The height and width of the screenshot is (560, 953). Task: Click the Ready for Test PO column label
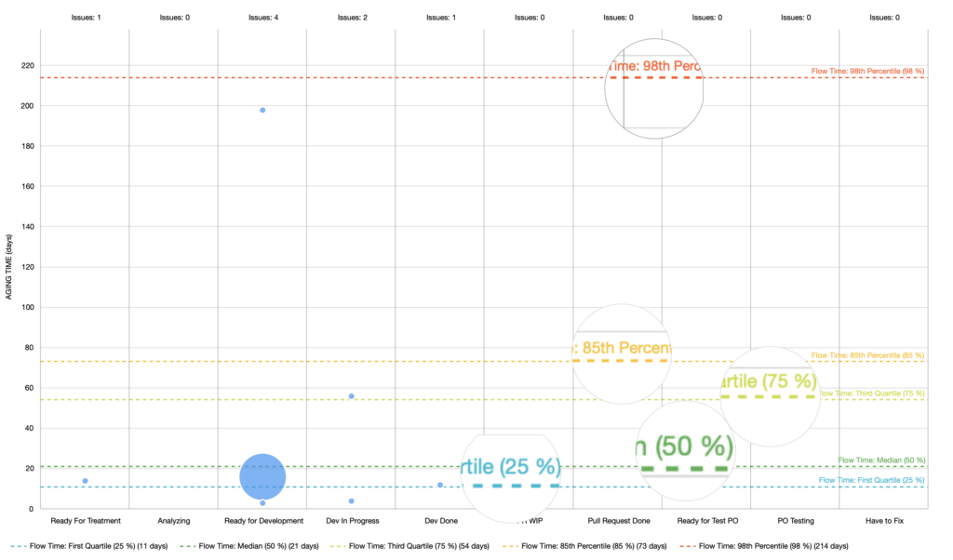707,521
